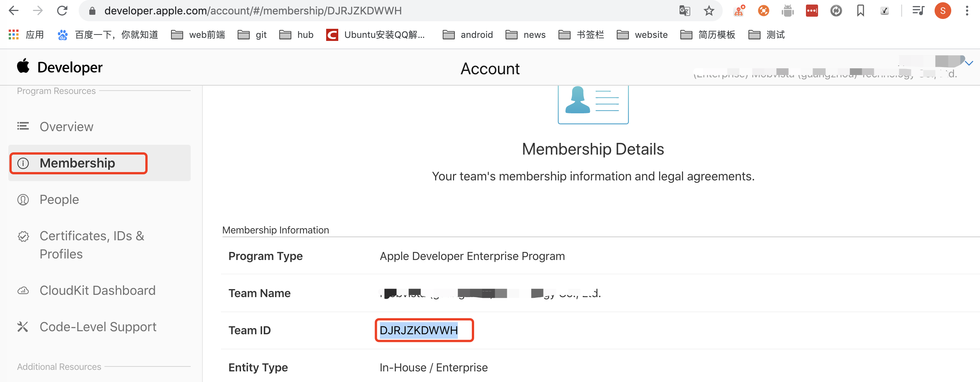Screen dimensions: 980x382
Task: Open the Android robot extension icon
Action: click(x=787, y=10)
